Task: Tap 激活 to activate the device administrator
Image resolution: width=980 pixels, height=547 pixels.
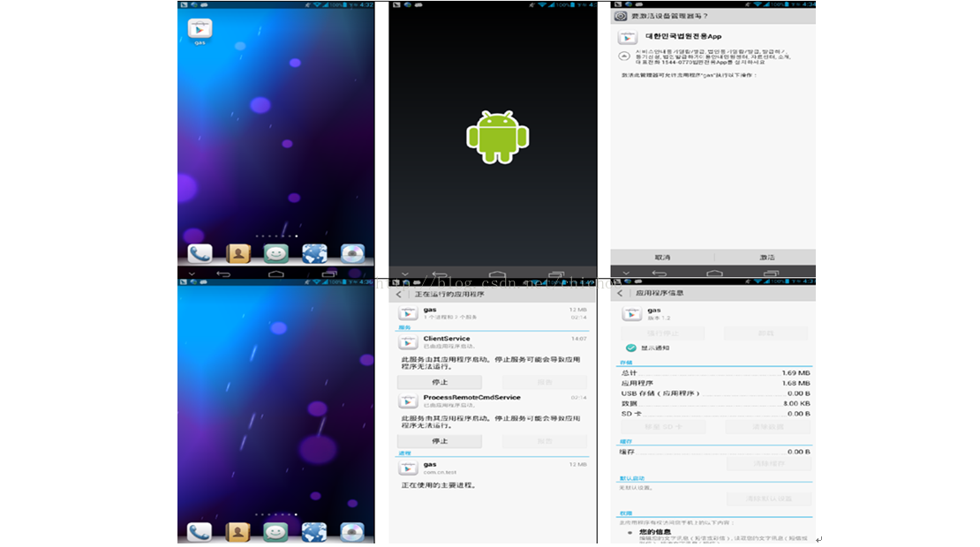Action: point(767,258)
